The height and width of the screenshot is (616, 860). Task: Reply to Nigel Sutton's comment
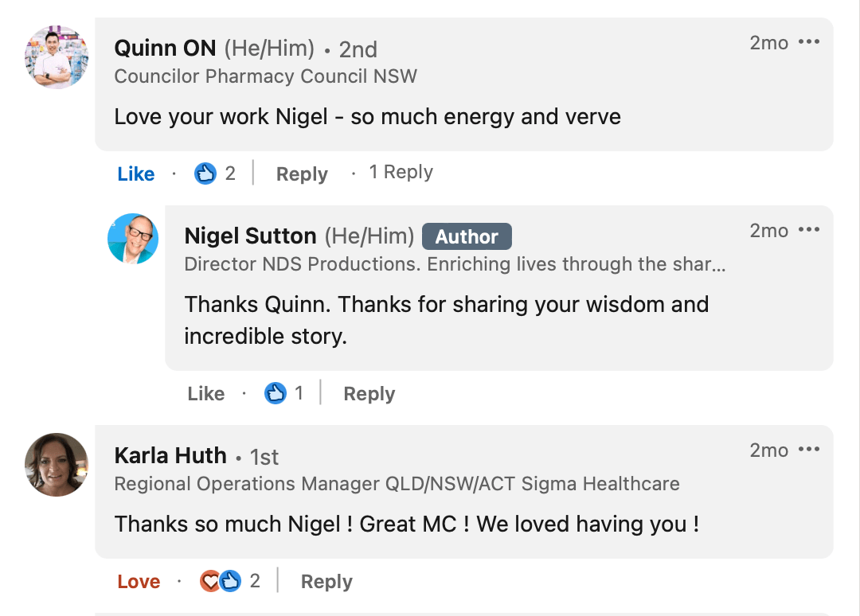coord(369,394)
